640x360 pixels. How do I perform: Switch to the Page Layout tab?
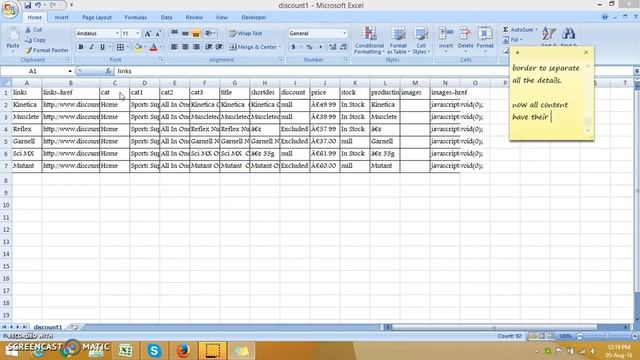pos(97,18)
